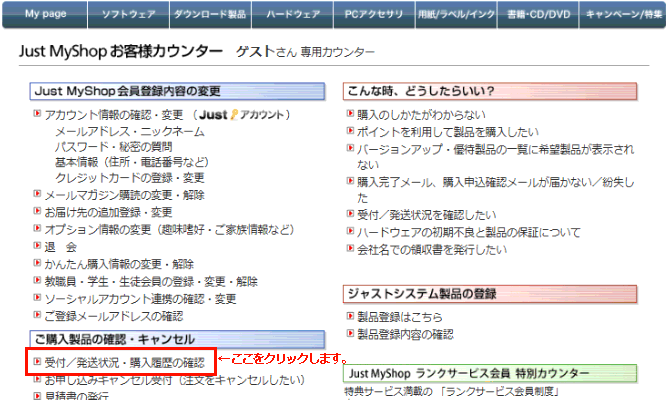Open ハードウェアの初期不良と製品の保証 link
This screenshot has height=402, width=670.
(x=469, y=232)
